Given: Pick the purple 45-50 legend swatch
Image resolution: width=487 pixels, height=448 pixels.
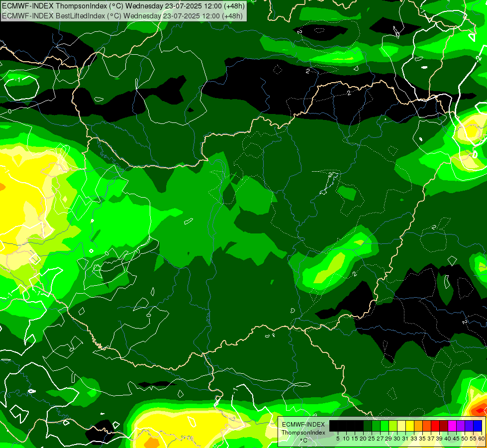Looking at the screenshot, I should pyautogui.click(x=461, y=426).
